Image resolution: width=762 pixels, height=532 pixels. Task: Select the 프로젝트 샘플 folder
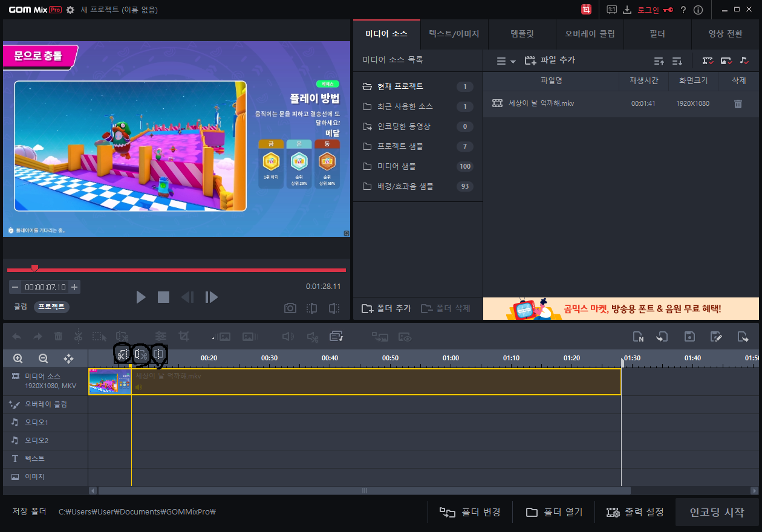point(418,146)
